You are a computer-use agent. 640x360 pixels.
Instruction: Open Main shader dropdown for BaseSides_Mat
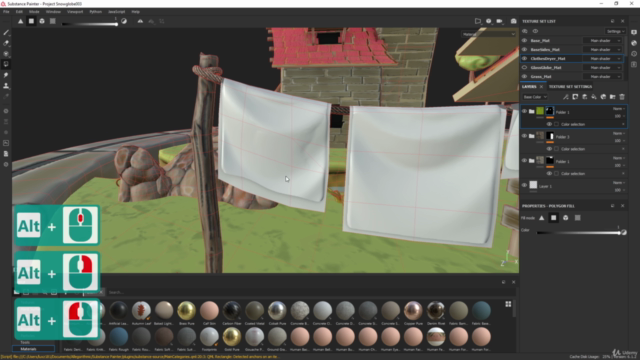coord(603,49)
